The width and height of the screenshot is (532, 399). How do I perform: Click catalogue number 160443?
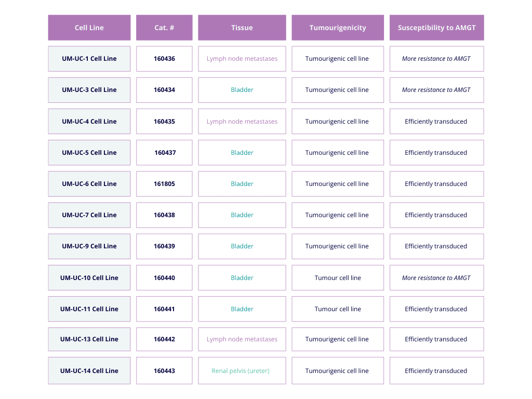click(164, 371)
